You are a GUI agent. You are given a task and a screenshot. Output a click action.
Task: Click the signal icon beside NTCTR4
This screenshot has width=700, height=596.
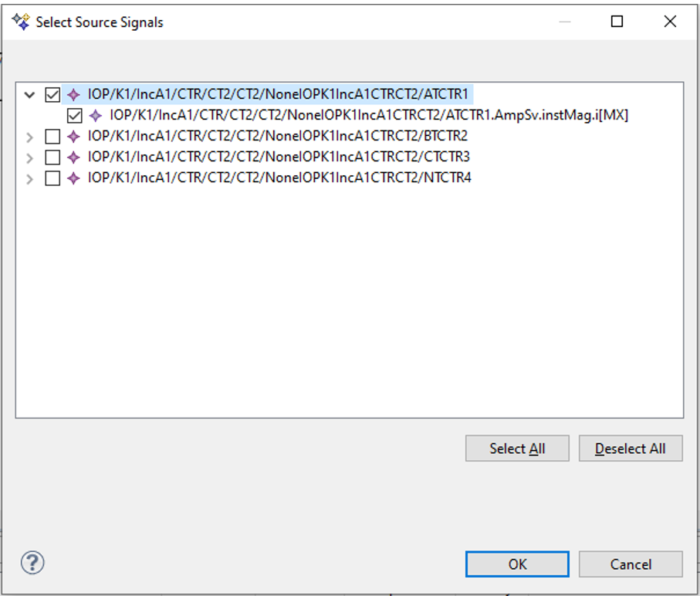tap(73, 178)
